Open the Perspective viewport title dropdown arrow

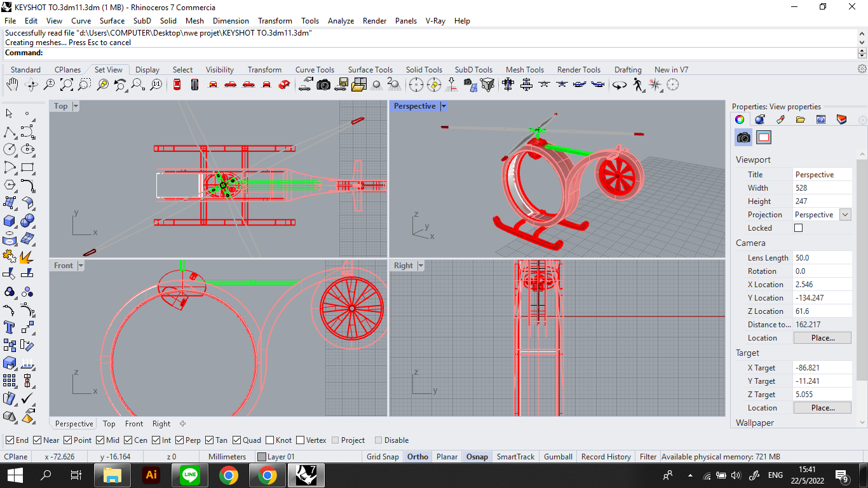click(x=444, y=106)
